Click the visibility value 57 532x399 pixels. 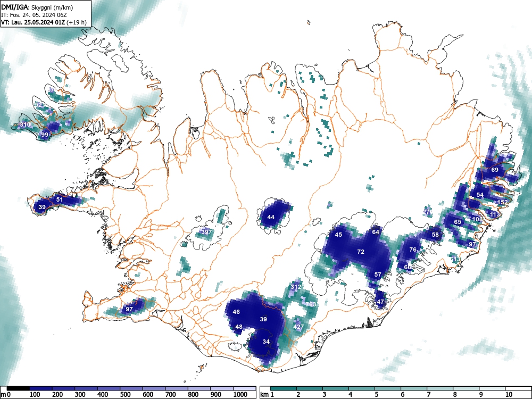378,275
